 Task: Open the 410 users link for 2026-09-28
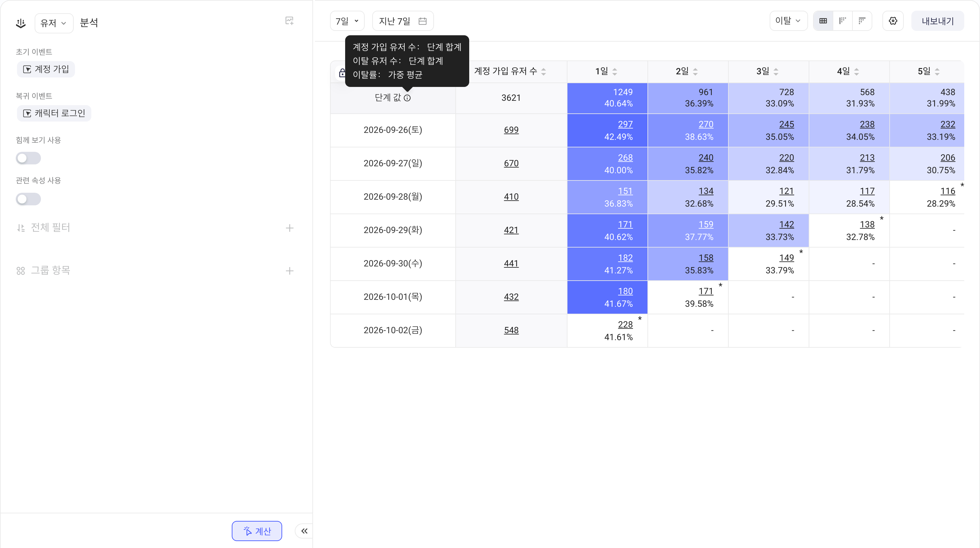point(511,197)
